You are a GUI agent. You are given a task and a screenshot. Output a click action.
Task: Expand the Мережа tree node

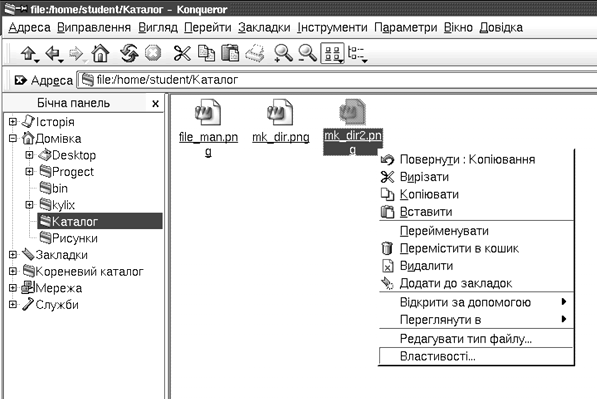(13, 288)
